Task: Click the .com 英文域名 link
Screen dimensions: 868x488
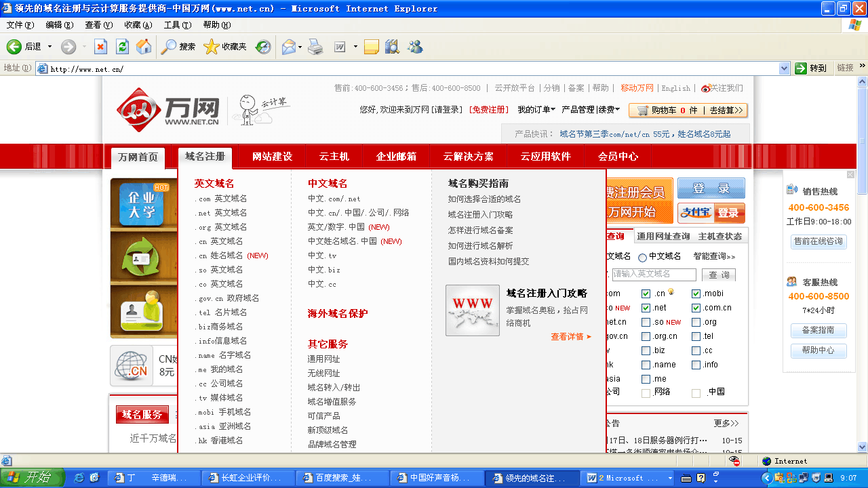Action: click(x=221, y=199)
